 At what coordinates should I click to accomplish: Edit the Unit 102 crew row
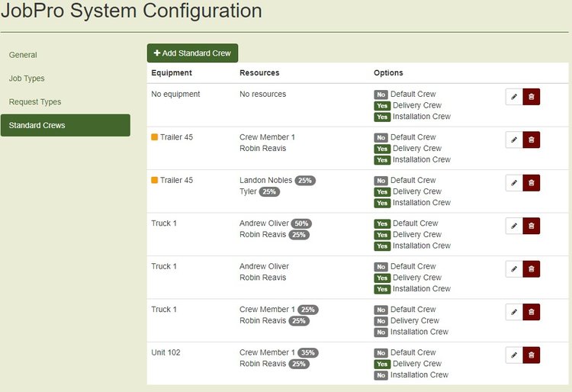pos(514,355)
